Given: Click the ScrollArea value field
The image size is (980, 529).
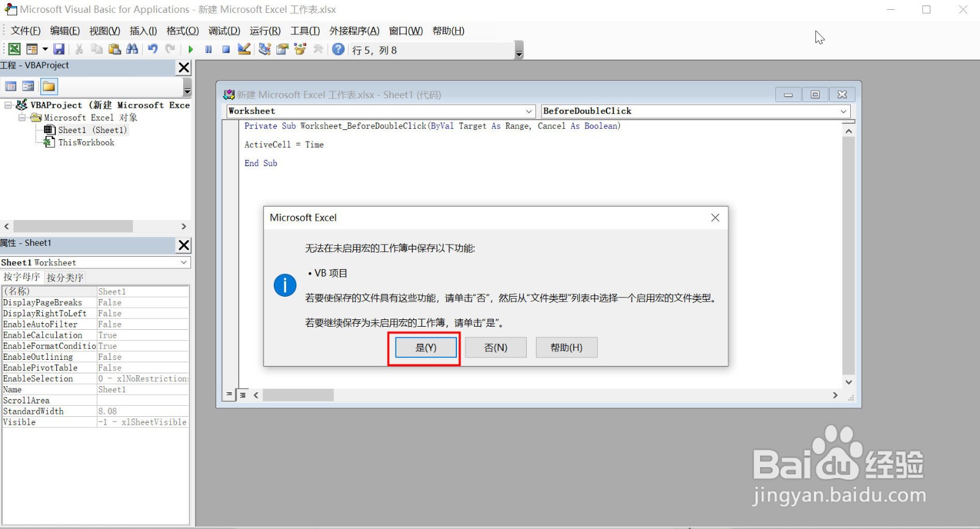Looking at the screenshot, I should pyautogui.click(x=143, y=400).
